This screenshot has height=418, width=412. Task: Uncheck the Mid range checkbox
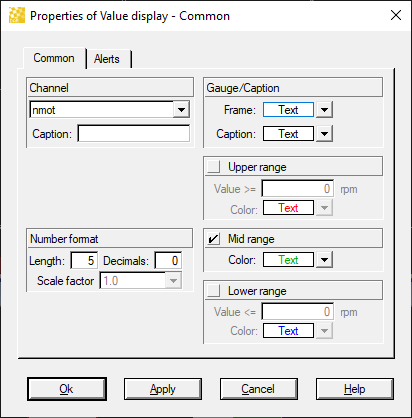[213, 239]
